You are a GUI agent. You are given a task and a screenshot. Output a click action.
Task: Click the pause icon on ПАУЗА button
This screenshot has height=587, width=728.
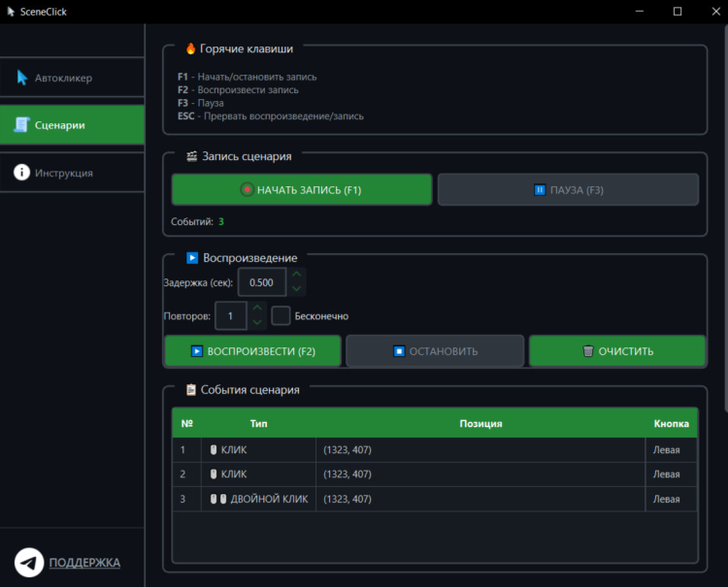point(540,190)
